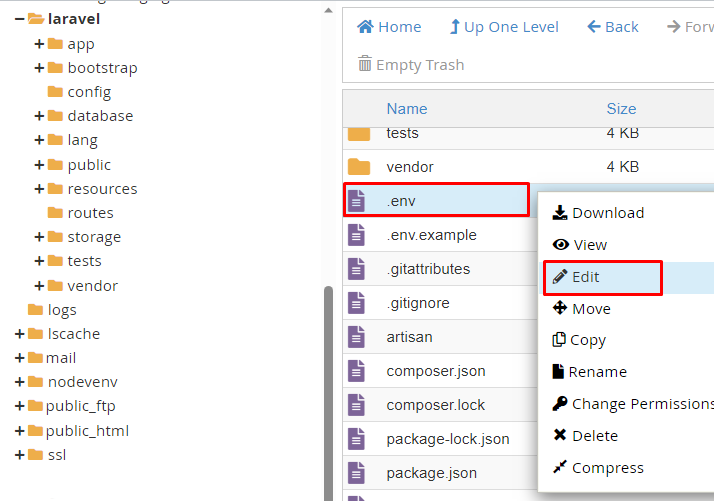The height and width of the screenshot is (501, 714).
Task: Expand the public_html folder node
Action: [19, 430]
